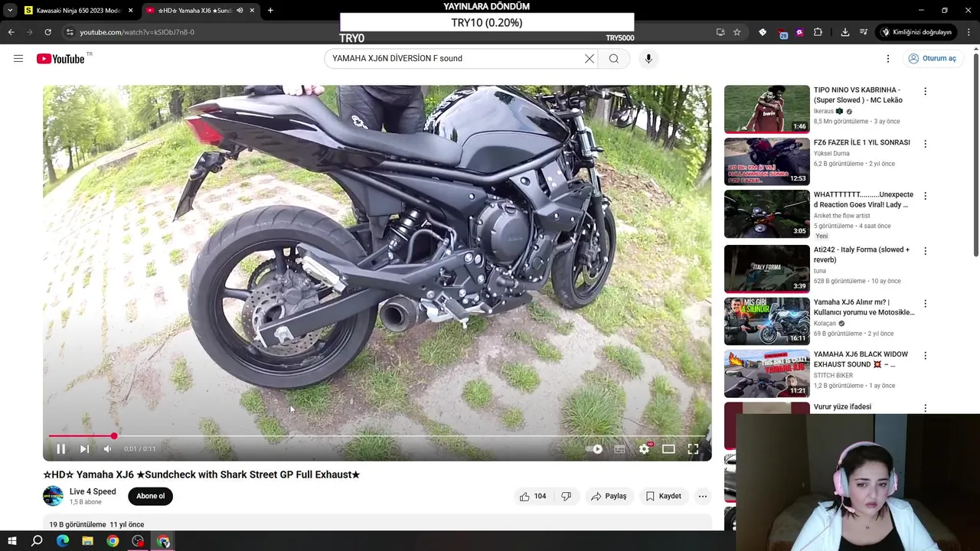Go to YouTube home via logo
The height and width of the screenshot is (551, 980).
click(x=60, y=59)
